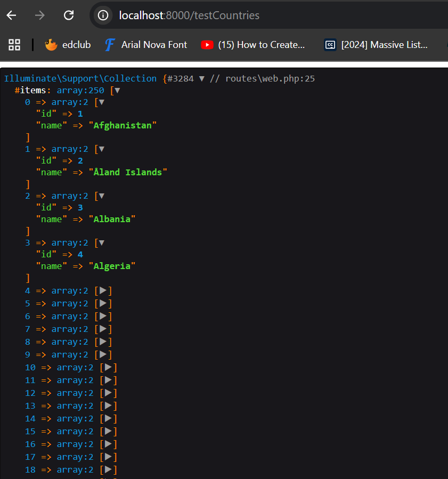Expand array item 12
The image size is (448, 479).
pyautogui.click(x=108, y=393)
